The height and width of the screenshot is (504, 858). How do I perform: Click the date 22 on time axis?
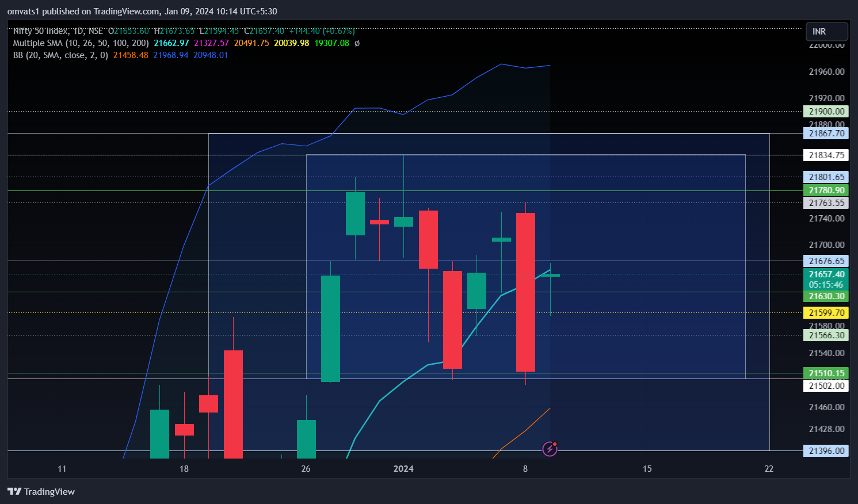(x=769, y=469)
